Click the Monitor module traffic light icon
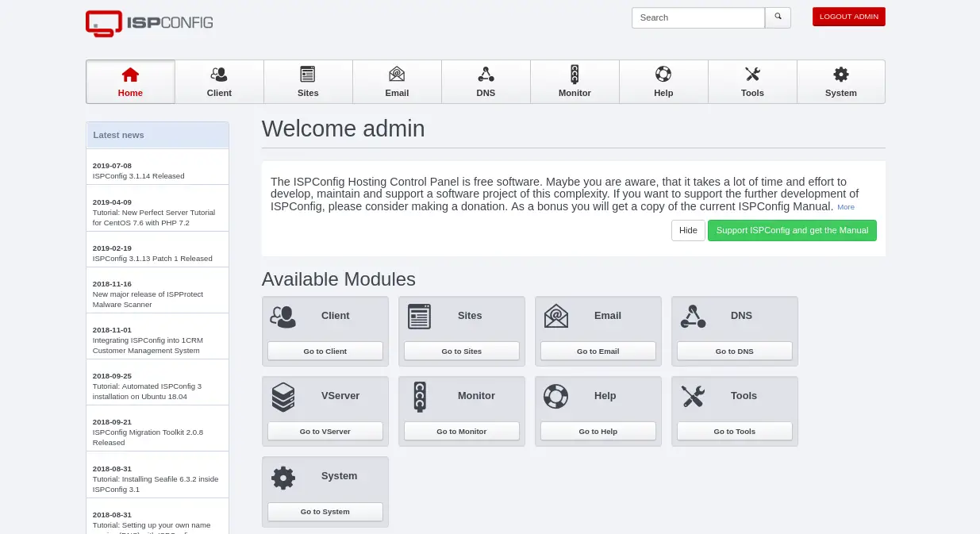The width and height of the screenshot is (980, 534). (420, 397)
